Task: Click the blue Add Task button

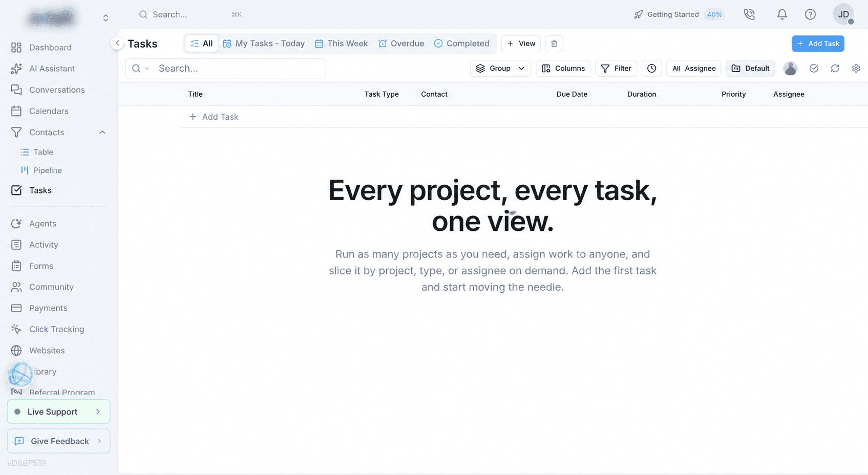Action: pyautogui.click(x=818, y=44)
